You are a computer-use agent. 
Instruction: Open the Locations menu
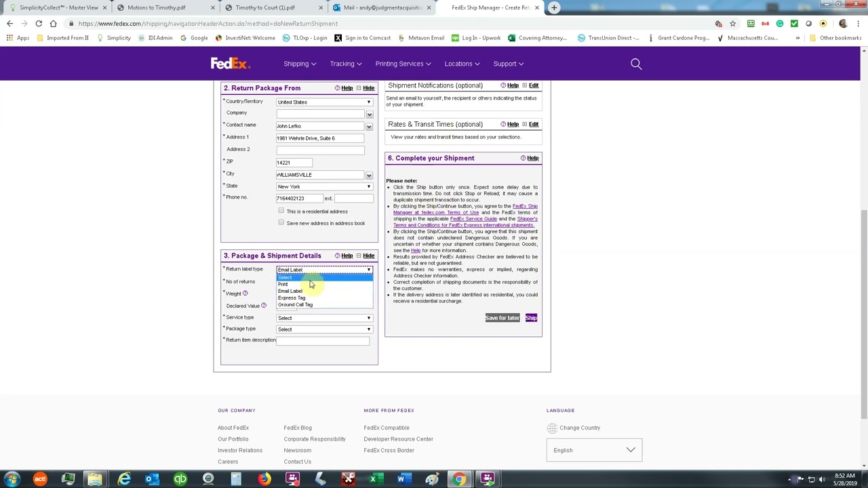(462, 64)
